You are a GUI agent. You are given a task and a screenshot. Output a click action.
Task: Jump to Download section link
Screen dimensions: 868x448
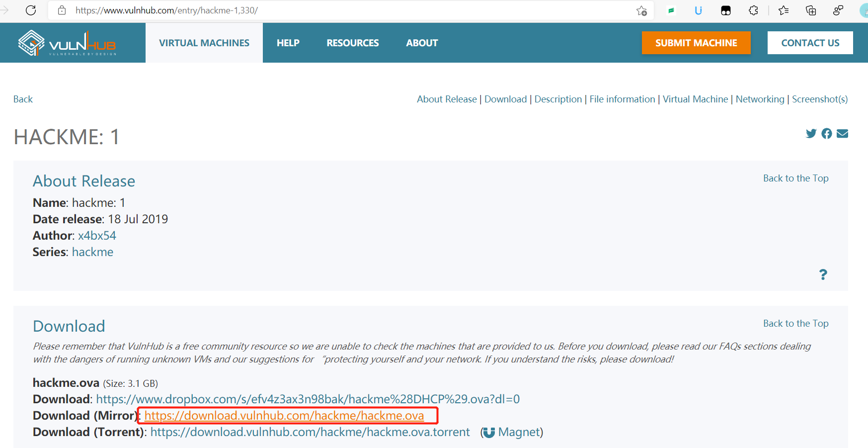click(x=505, y=99)
